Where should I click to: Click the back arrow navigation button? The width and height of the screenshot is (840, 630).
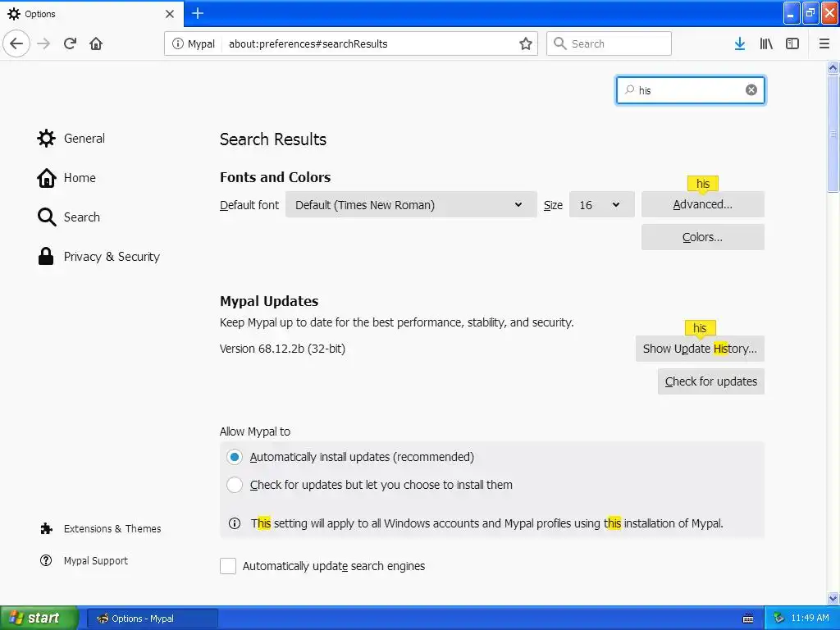point(16,43)
